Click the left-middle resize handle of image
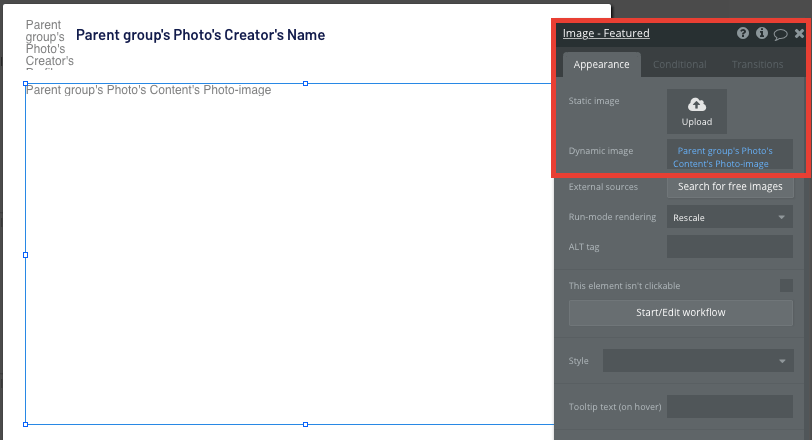Screen dimensions: 812x440 coord(25,255)
